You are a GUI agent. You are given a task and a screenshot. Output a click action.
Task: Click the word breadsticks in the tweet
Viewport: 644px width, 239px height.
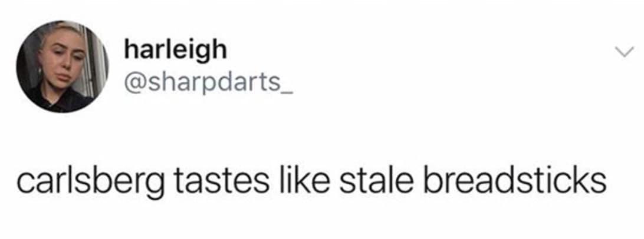(515, 179)
